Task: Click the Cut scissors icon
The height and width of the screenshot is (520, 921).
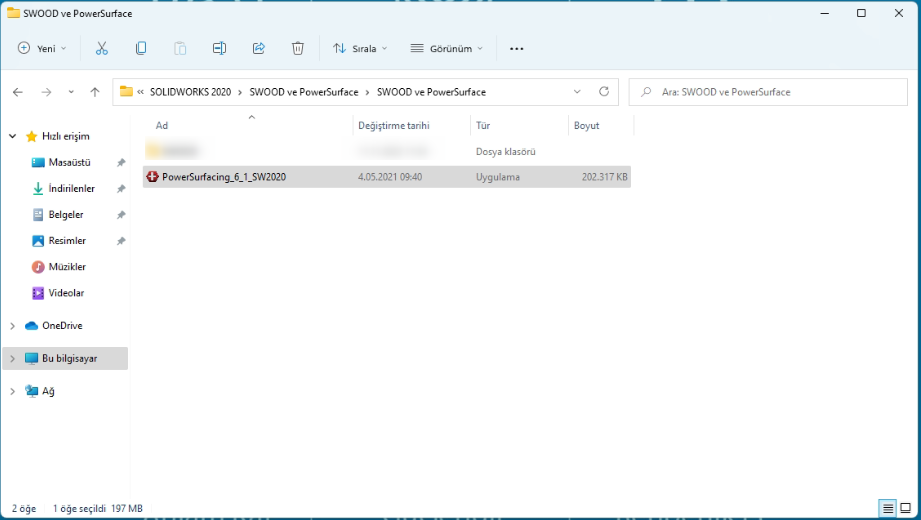Action: [102, 48]
